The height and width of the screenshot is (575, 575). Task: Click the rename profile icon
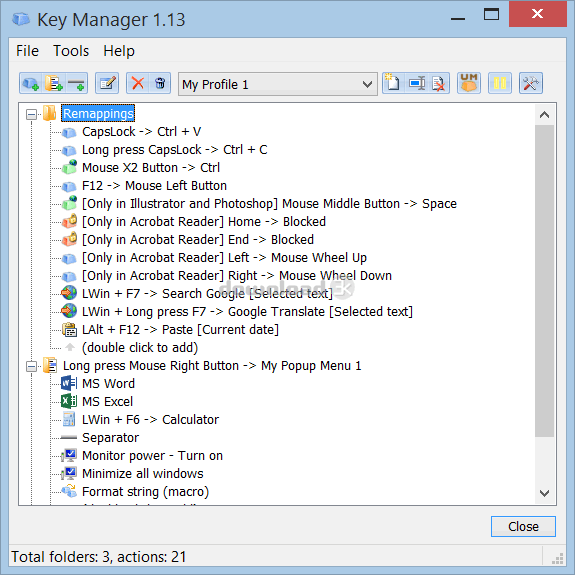point(417,83)
